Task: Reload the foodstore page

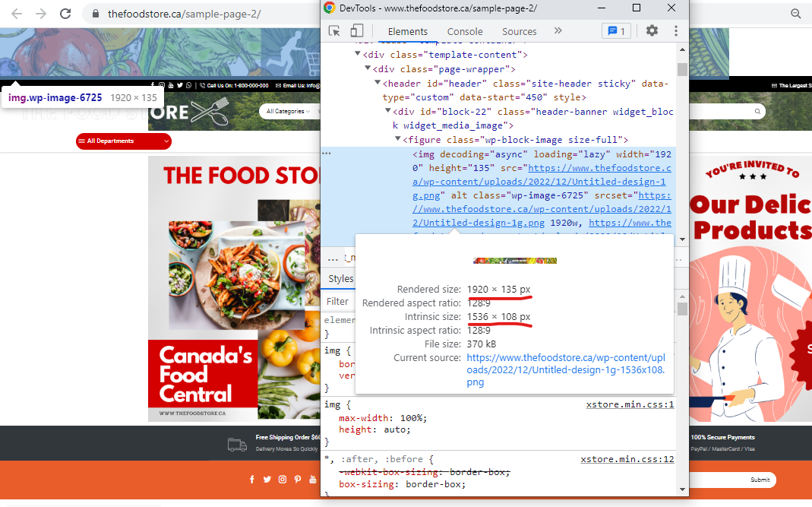Action: pyautogui.click(x=65, y=14)
